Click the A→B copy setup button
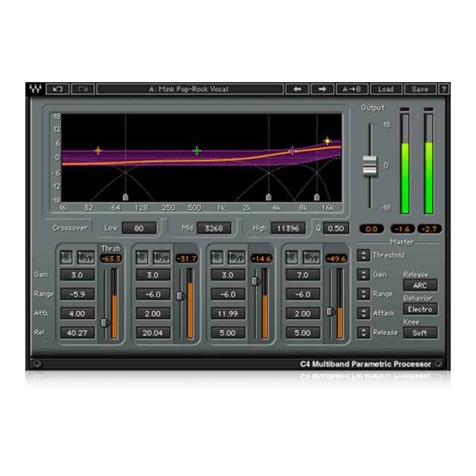Image resolution: width=476 pixels, height=476 pixels. coord(352,89)
